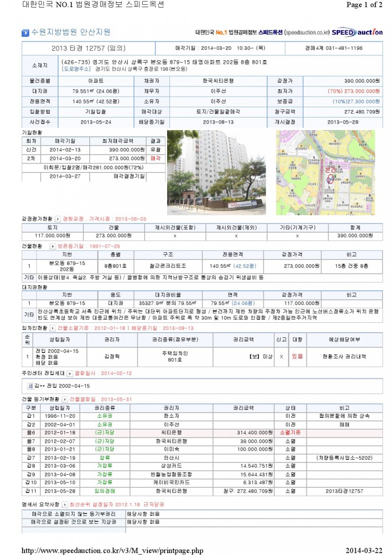The image size is (392, 555).
Task: Click red 건물열람일 : 2013-05-31 text
Action: click(100, 399)
